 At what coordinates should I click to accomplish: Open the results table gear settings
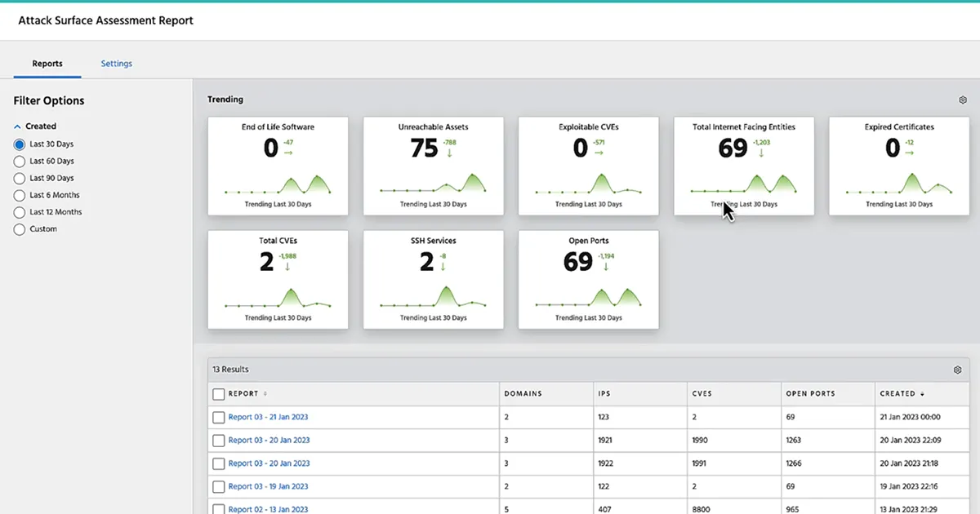958,370
